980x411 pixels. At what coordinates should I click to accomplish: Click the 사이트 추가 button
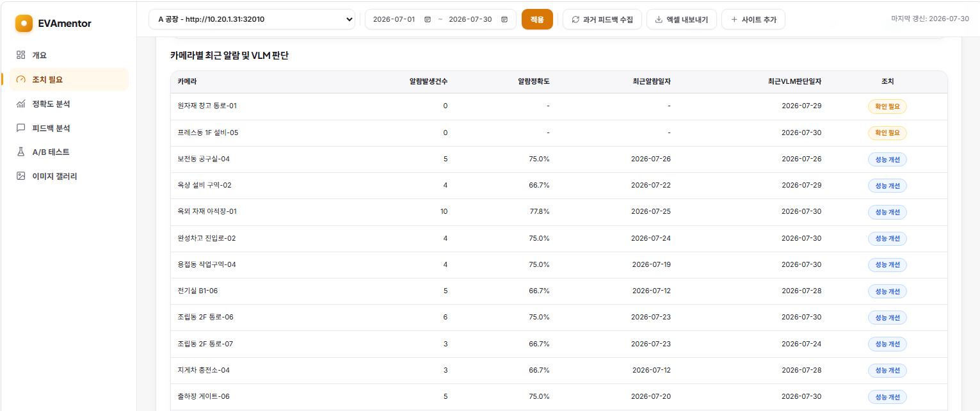coord(753,19)
